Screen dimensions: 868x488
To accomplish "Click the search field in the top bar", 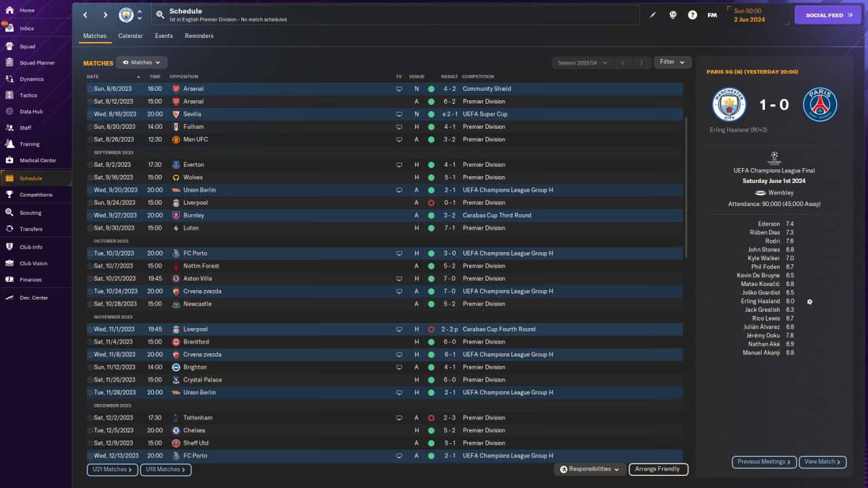I will 395,15.
